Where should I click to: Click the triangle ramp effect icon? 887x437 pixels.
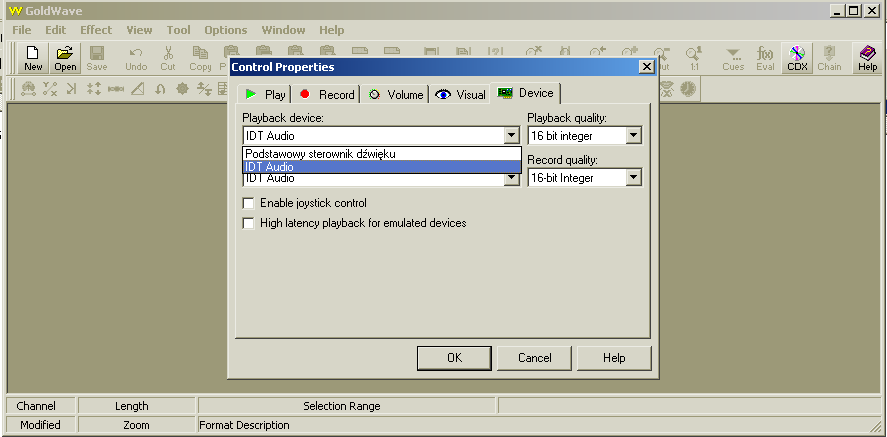tap(137, 89)
